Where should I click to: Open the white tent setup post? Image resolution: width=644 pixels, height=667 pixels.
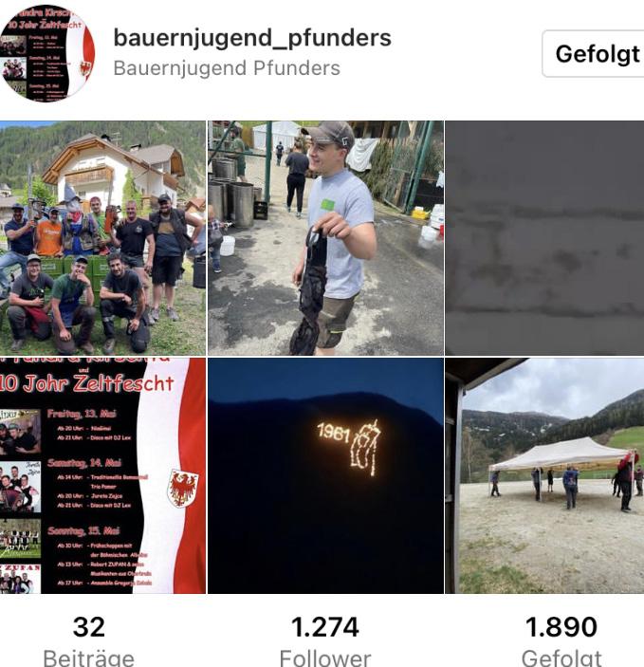[x=545, y=475]
